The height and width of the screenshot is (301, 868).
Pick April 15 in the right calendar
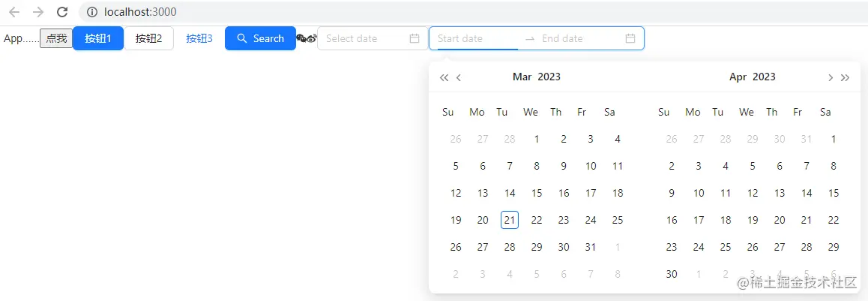(x=834, y=193)
